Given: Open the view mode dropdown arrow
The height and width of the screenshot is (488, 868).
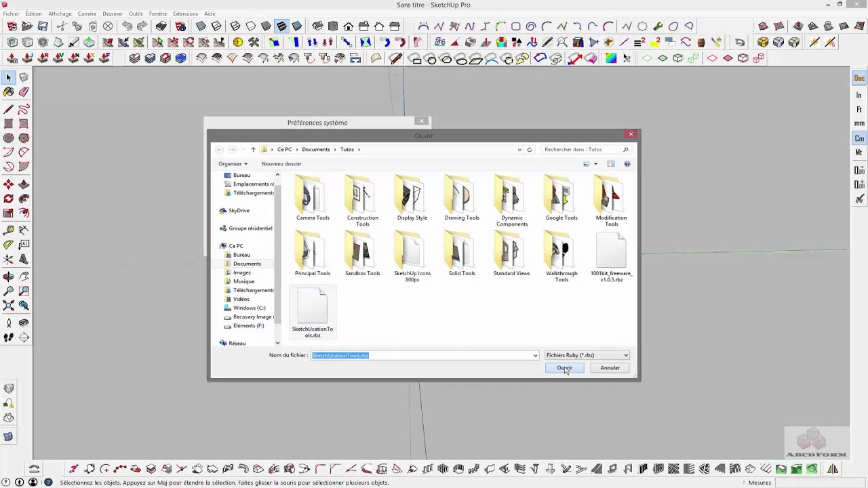Looking at the screenshot, I should pos(595,164).
